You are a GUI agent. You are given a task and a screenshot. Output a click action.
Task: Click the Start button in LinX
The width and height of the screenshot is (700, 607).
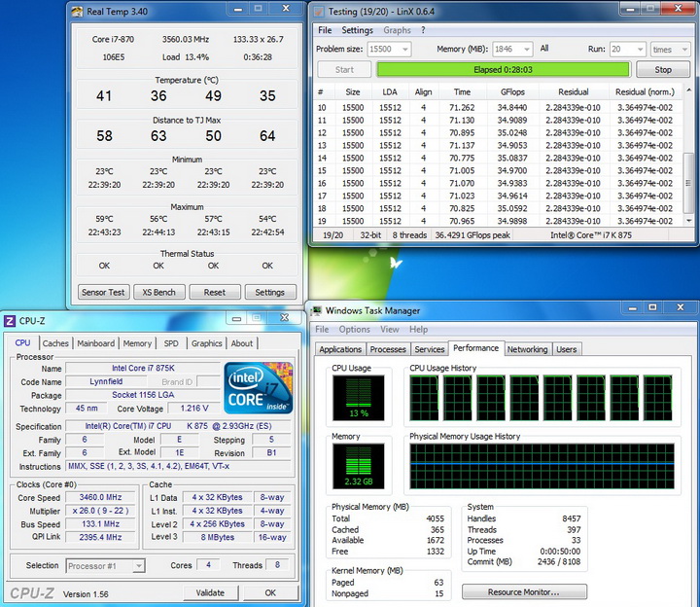(x=344, y=70)
